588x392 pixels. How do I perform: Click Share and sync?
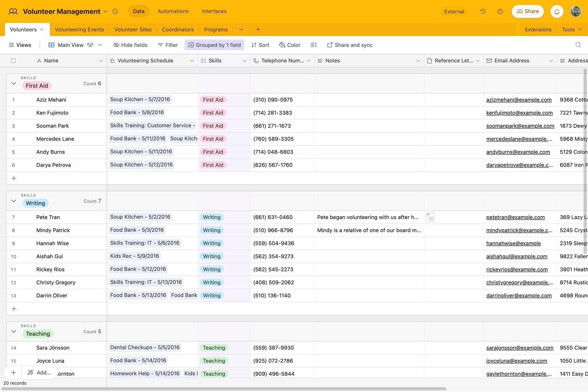point(350,45)
